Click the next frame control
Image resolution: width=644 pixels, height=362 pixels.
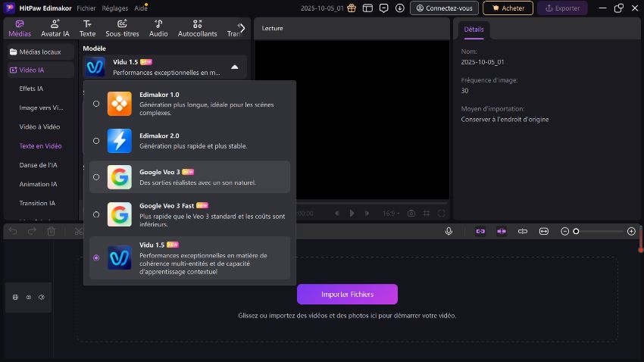367,214
